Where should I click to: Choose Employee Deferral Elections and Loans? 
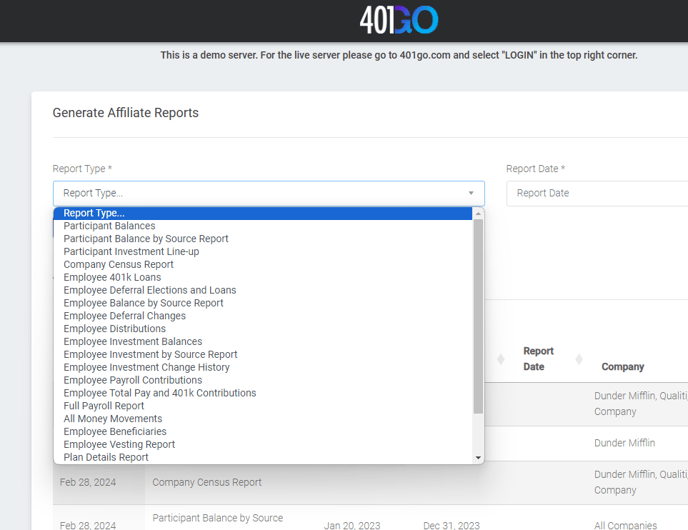(x=150, y=291)
